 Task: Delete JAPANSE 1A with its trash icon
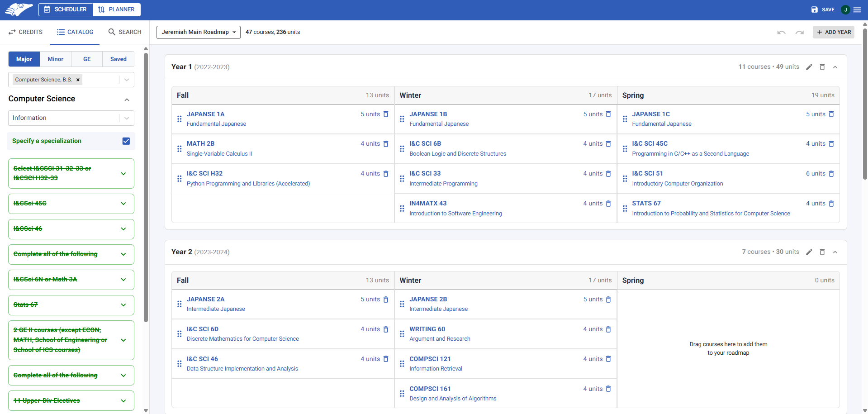pyautogui.click(x=386, y=114)
